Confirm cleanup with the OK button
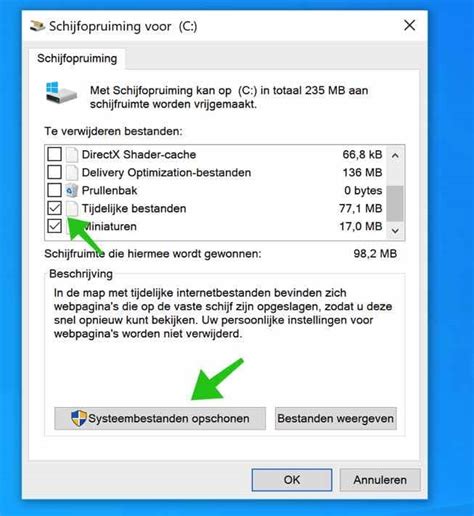Screen dimensions: 474x516 pyautogui.click(x=292, y=480)
